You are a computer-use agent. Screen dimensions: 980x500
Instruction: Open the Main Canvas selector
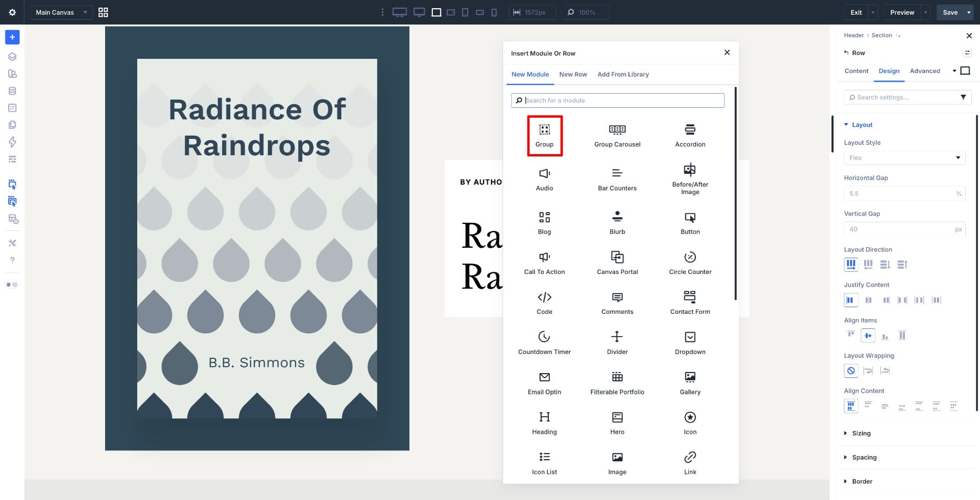61,12
